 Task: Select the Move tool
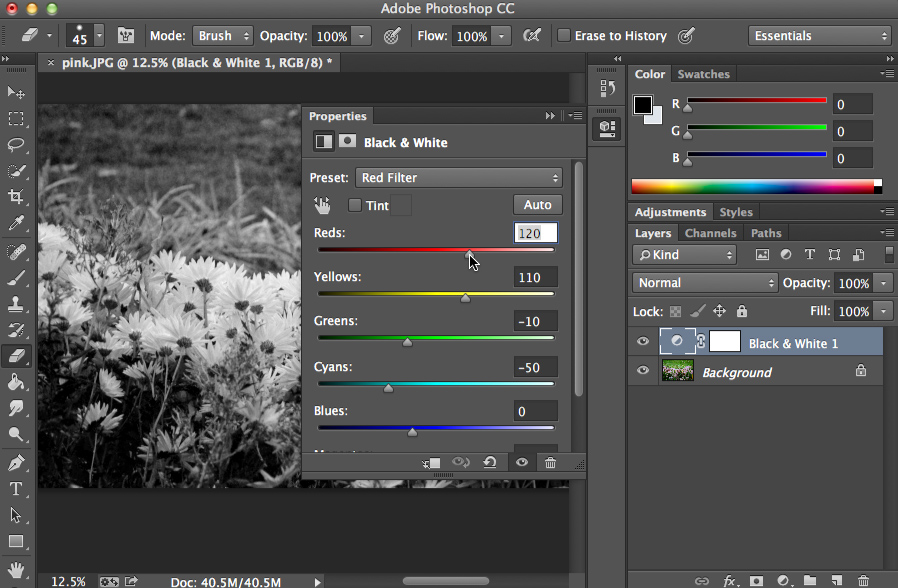click(x=16, y=92)
